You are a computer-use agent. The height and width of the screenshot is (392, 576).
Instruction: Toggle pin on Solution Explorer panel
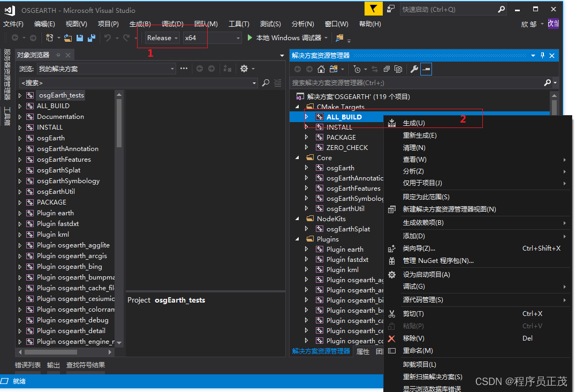[x=543, y=56]
